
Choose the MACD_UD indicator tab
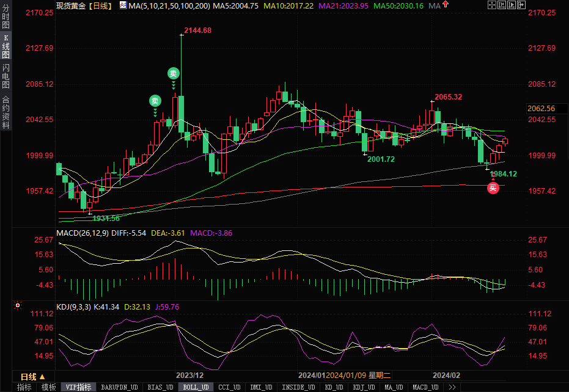click(425, 387)
